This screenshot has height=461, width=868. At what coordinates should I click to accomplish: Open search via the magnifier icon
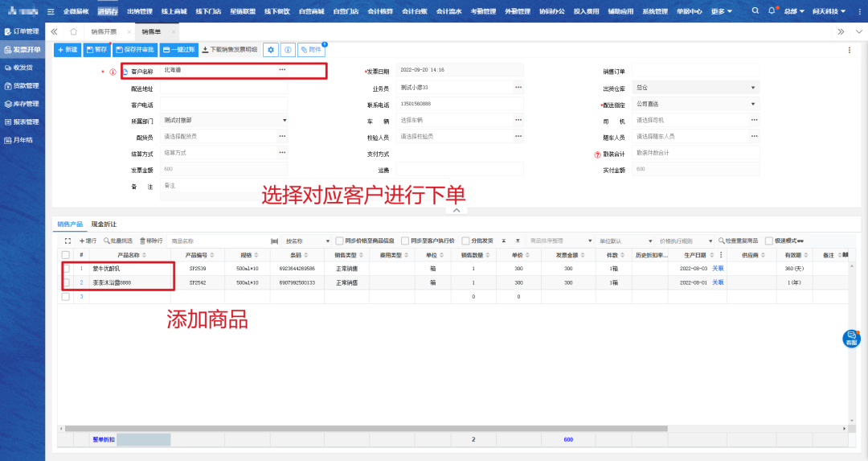tap(755, 11)
